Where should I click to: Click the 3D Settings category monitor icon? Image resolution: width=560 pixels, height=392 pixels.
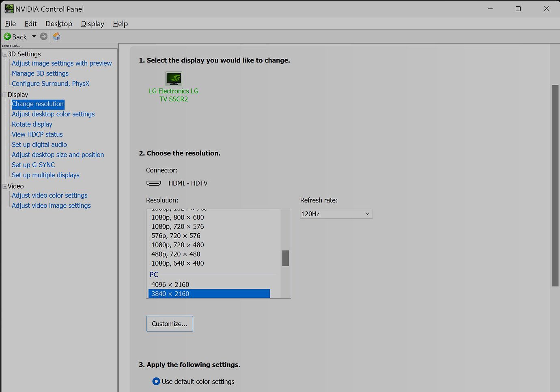4,54
